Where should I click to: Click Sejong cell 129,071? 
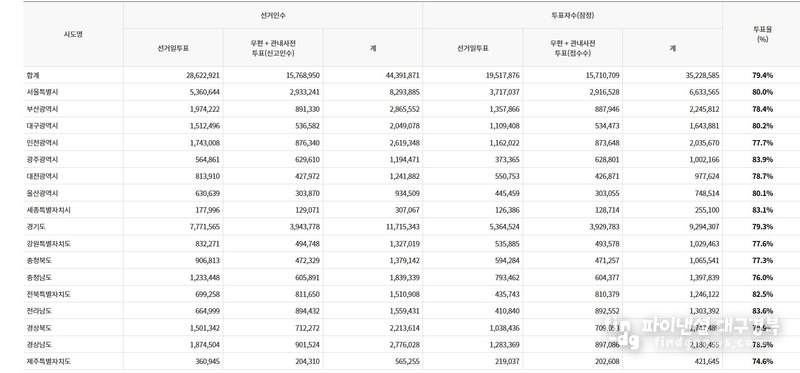[308, 210]
